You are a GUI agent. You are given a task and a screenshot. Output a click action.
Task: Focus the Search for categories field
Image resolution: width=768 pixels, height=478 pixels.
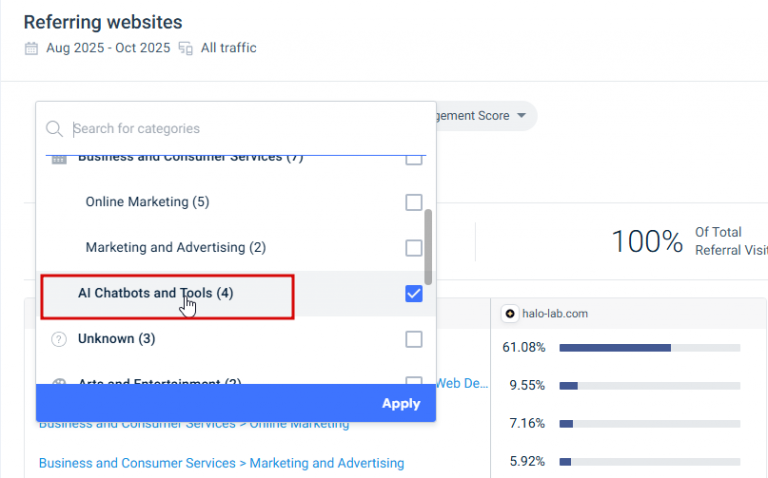coord(240,129)
